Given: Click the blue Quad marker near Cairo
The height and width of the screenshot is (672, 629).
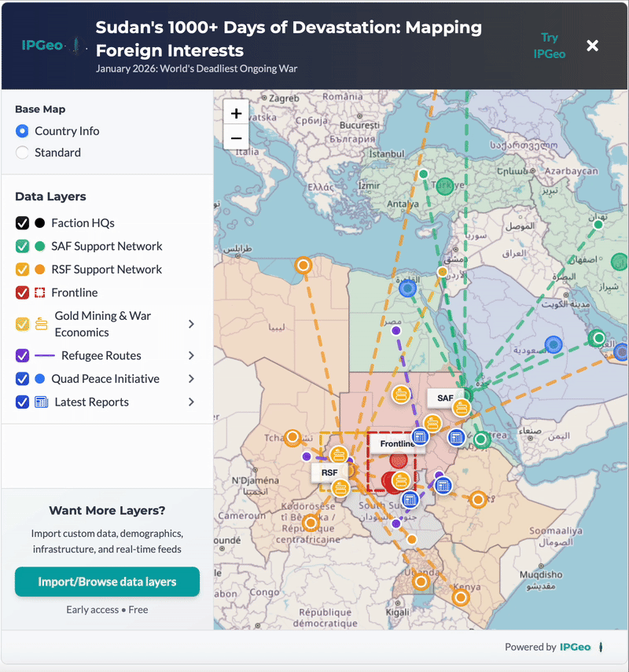Looking at the screenshot, I should pyautogui.click(x=407, y=288).
